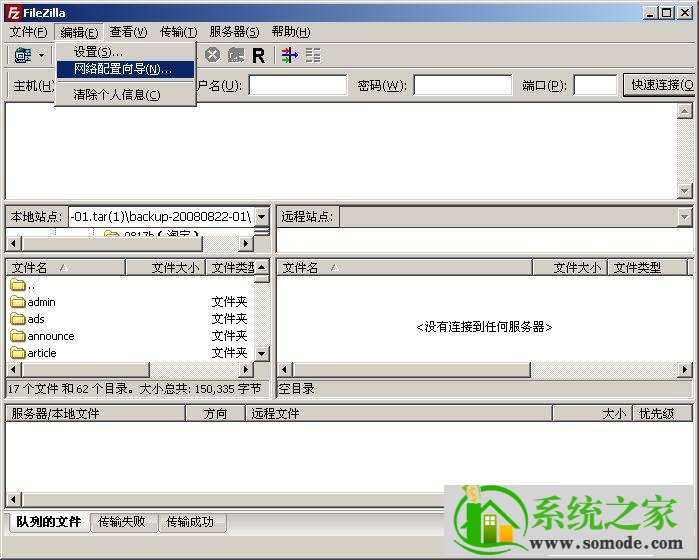Select the article folder icon

[17, 353]
